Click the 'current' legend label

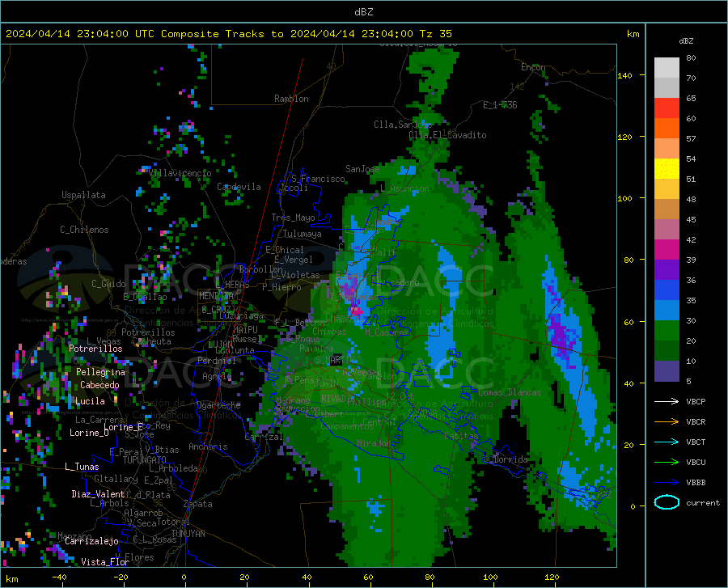pos(703,502)
